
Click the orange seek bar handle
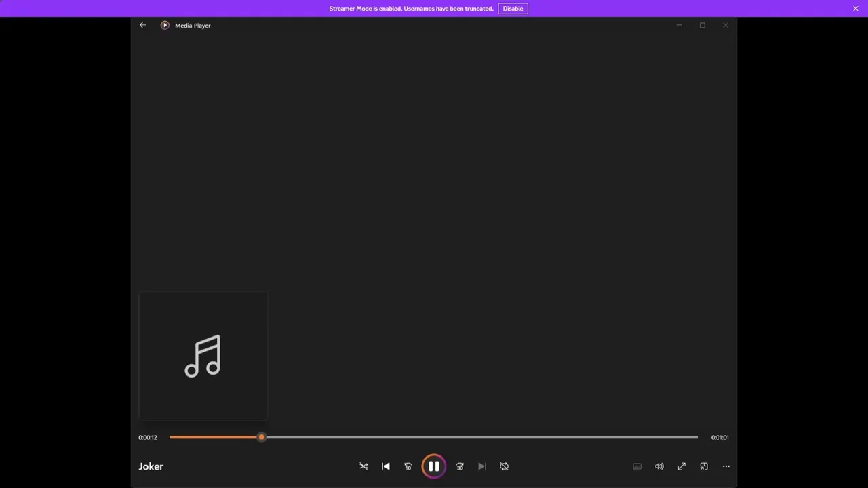point(261,437)
